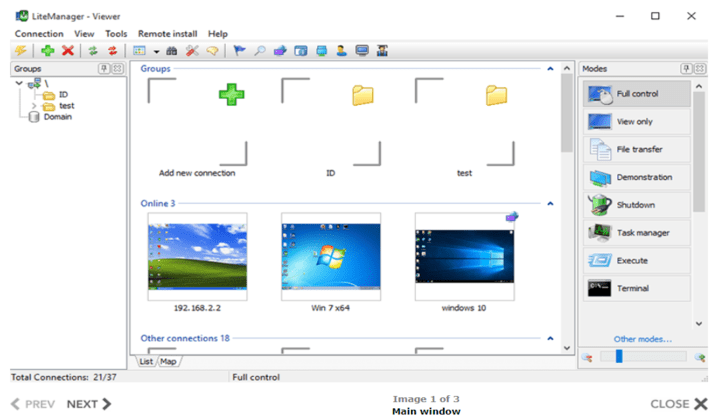
Task: Click the Modes list scroll down arrow
Action: [x=699, y=324]
